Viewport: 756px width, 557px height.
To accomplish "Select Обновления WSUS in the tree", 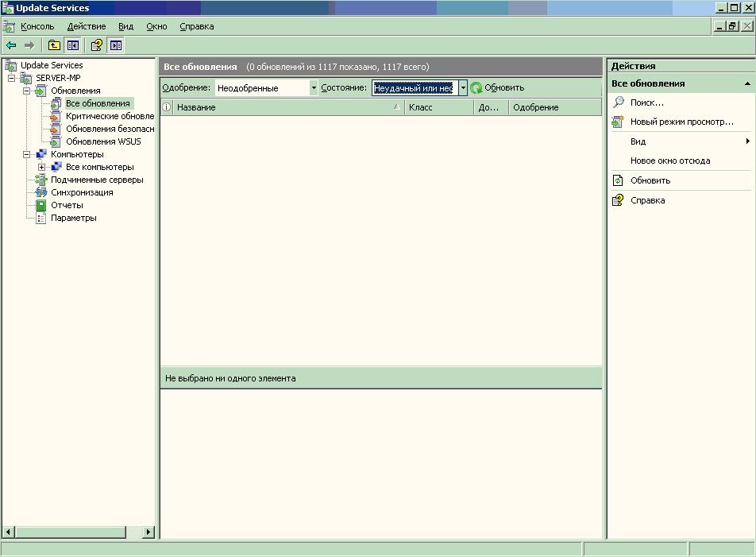I will pyautogui.click(x=103, y=141).
